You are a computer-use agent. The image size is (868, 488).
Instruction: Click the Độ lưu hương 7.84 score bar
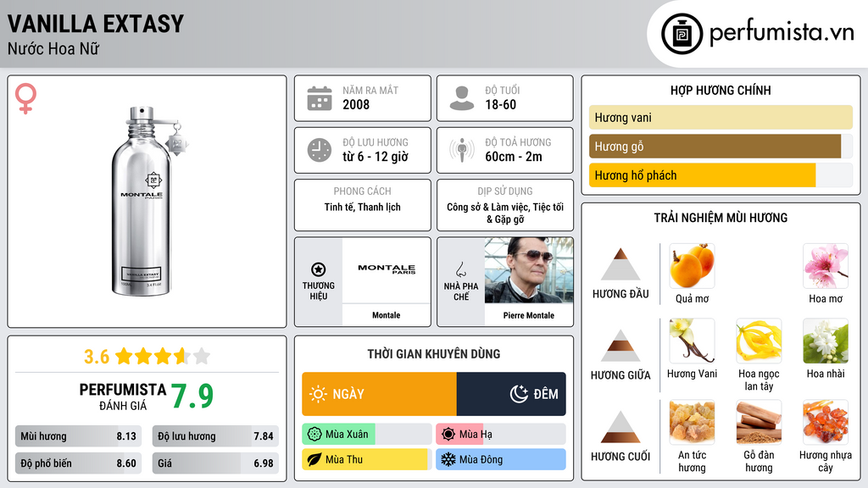coord(215,436)
